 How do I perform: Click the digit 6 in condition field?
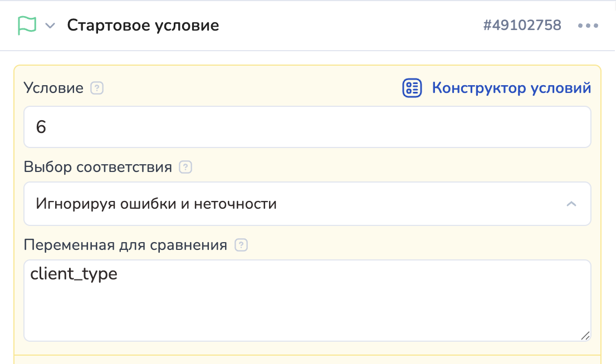(x=41, y=127)
